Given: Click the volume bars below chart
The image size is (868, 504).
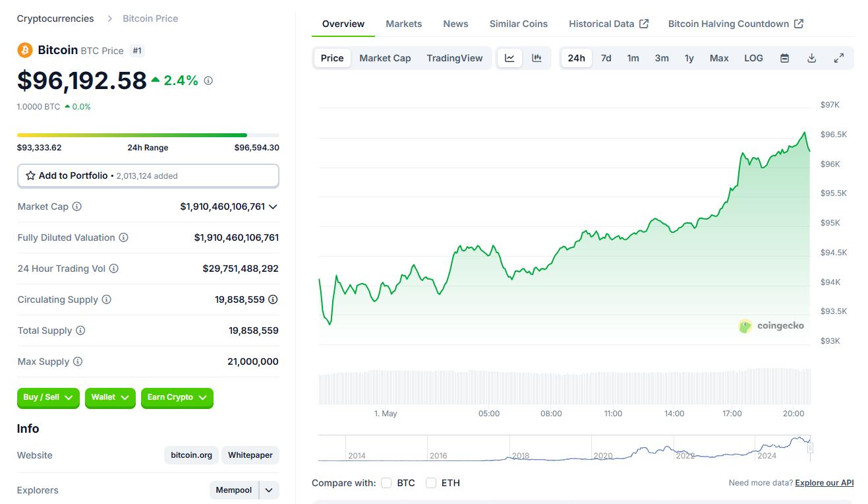Looking at the screenshot, I should click(564, 386).
